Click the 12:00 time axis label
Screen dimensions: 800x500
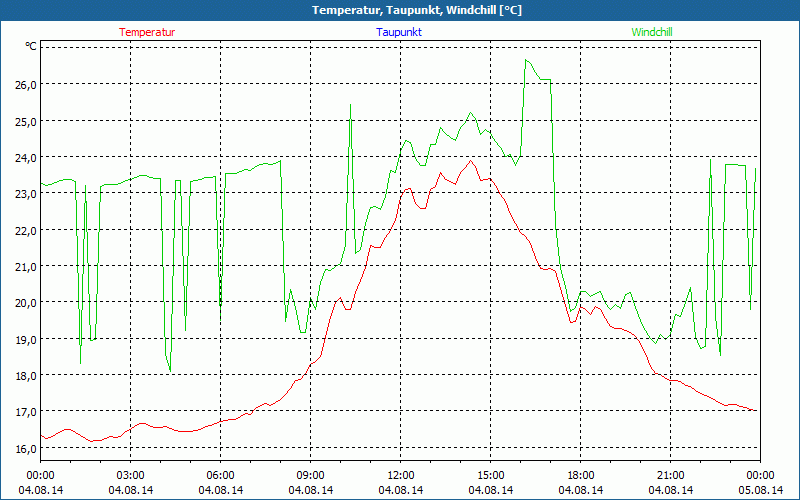tap(401, 476)
